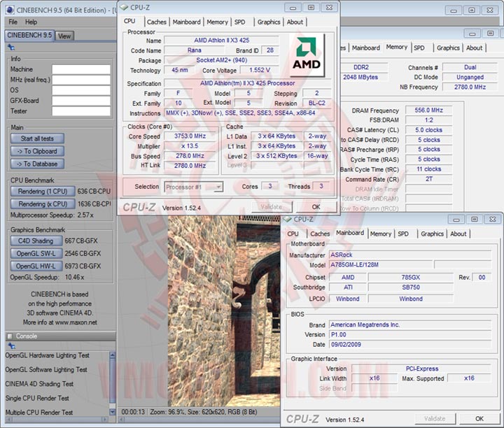The height and width of the screenshot is (428, 504).
Task: Select 'Single CPU Render Test' console entry
Action: tap(37, 398)
